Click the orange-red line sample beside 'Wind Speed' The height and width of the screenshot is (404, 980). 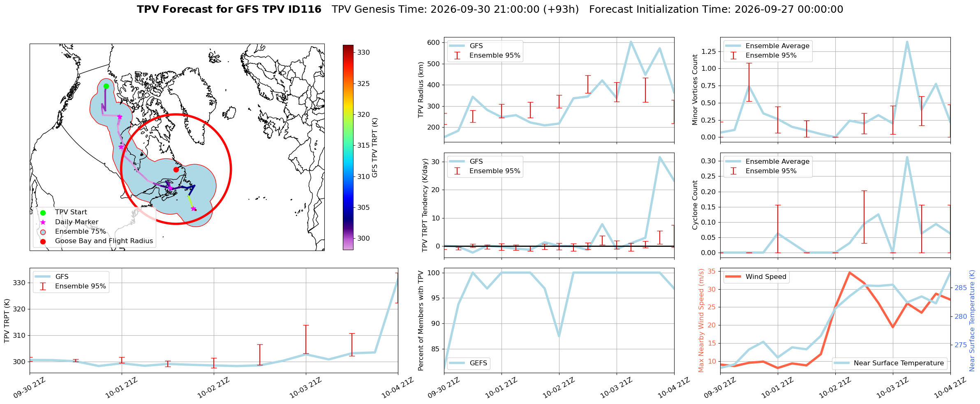click(733, 277)
